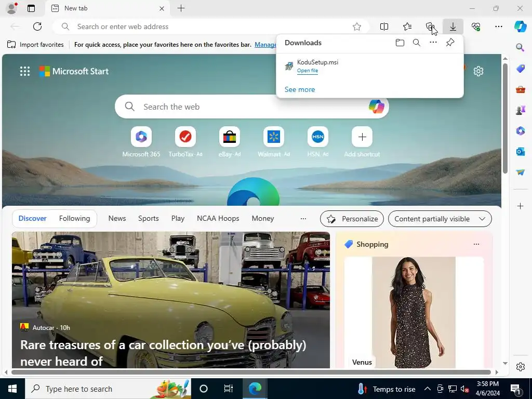The height and width of the screenshot is (399, 532).
Task: Open the News tab
Action: point(117,219)
